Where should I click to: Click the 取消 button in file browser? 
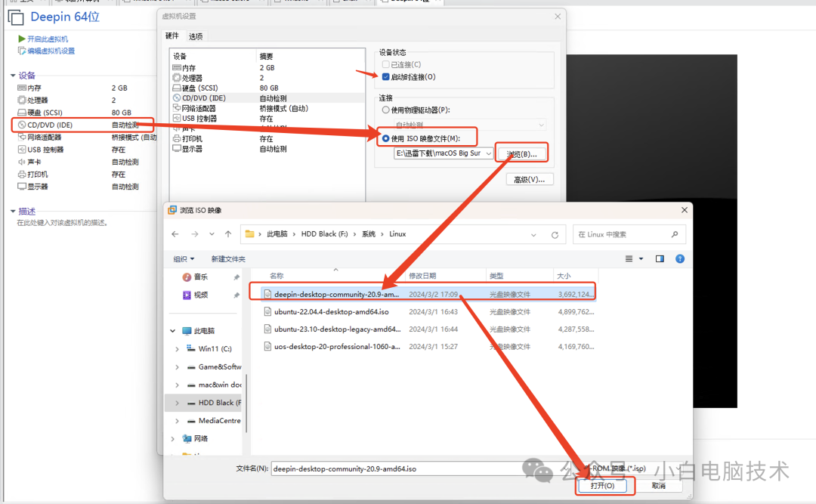tap(659, 486)
